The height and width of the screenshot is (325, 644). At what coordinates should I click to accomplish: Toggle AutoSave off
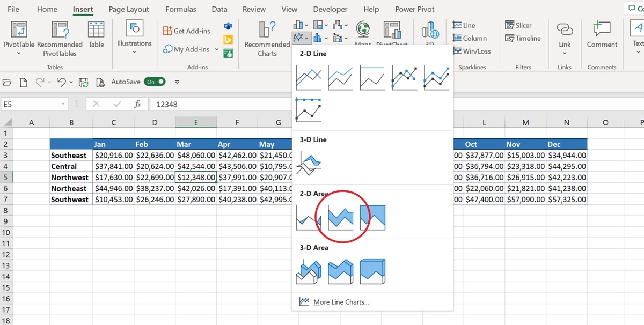[x=155, y=82]
